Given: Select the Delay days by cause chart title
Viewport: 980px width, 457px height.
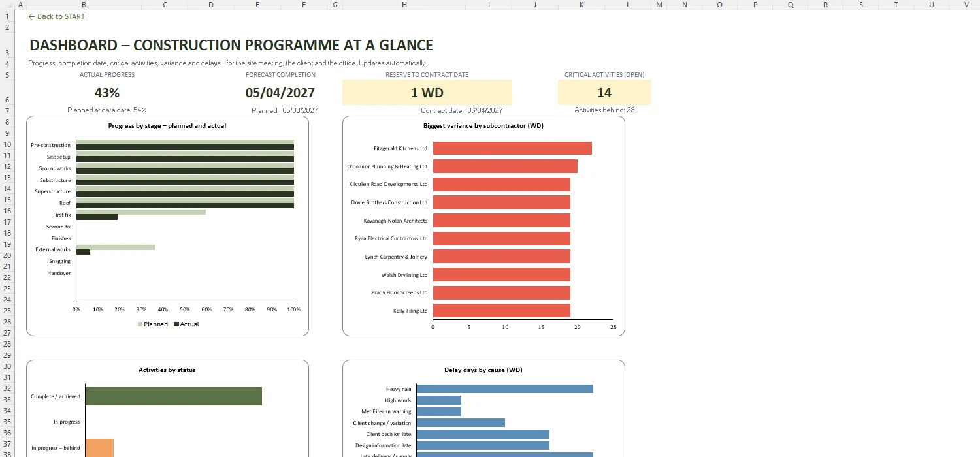Looking at the screenshot, I should click(x=483, y=370).
